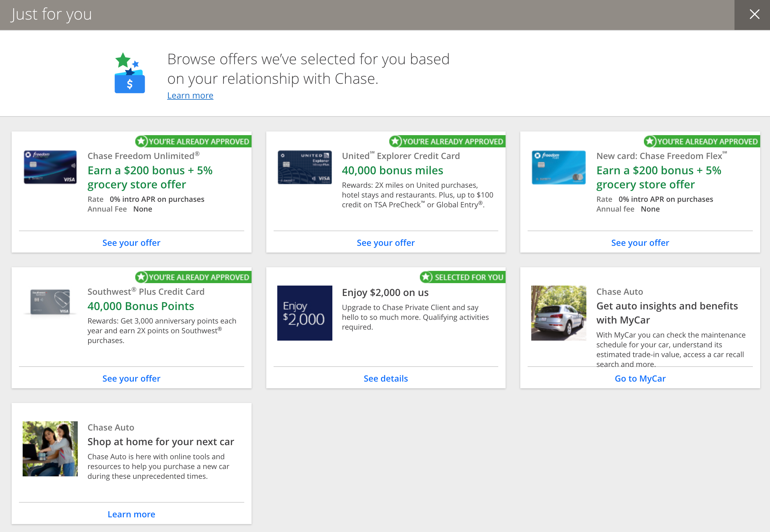
Task: Click the Shop at home car photo
Action: (50, 448)
